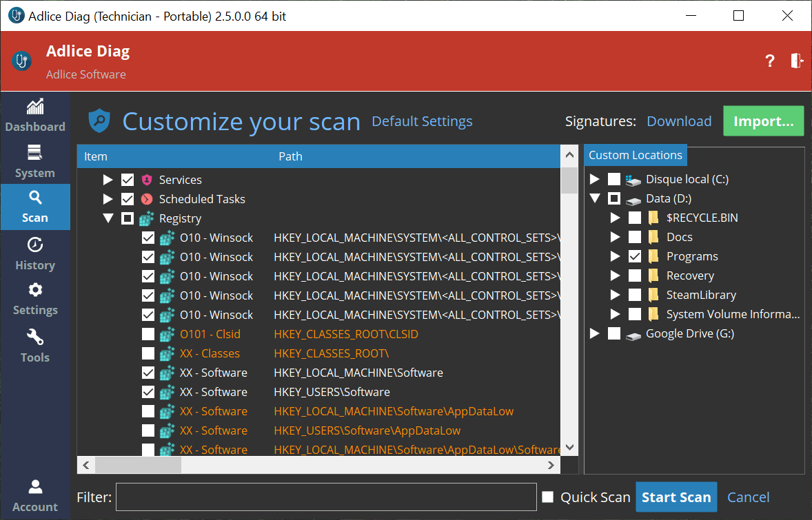Screen dimensions: 812x520
Task: Open the History clock icon
Action: click(34, 246)
